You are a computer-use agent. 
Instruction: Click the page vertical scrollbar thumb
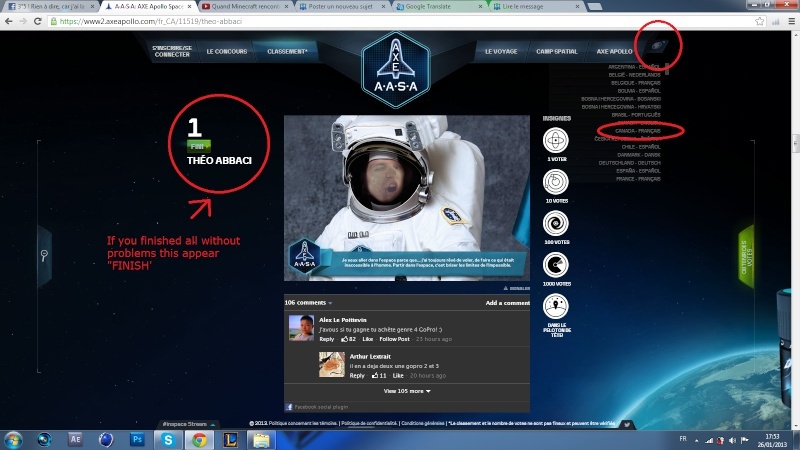click(x=795, y=143)
